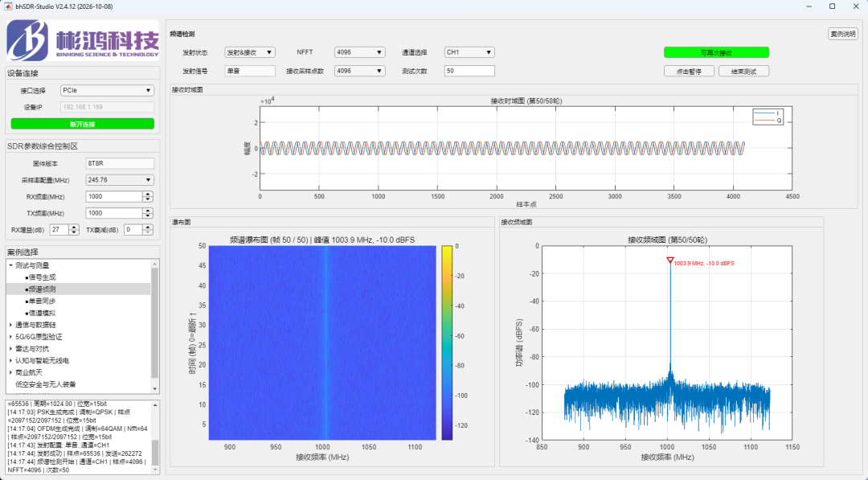This screenshot has width=868, height=480.
Task: Click the 彬鸿科技 logo image
Action: coord(83,40)
